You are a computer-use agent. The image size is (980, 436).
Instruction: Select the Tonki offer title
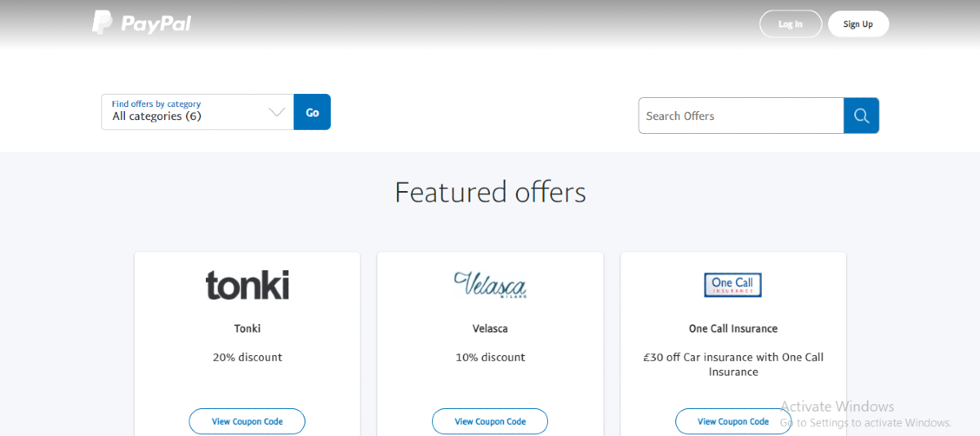[x=247, y=329]
